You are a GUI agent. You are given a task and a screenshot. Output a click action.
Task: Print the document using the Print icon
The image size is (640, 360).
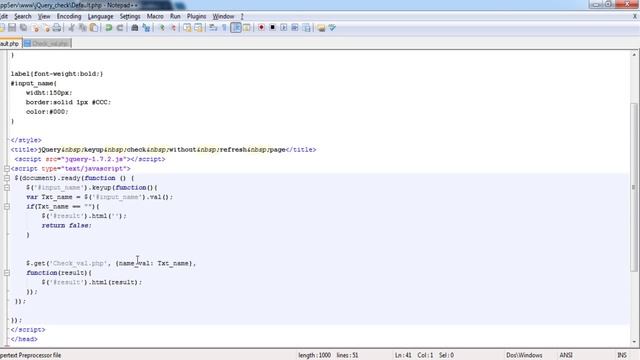coord(57,28)
